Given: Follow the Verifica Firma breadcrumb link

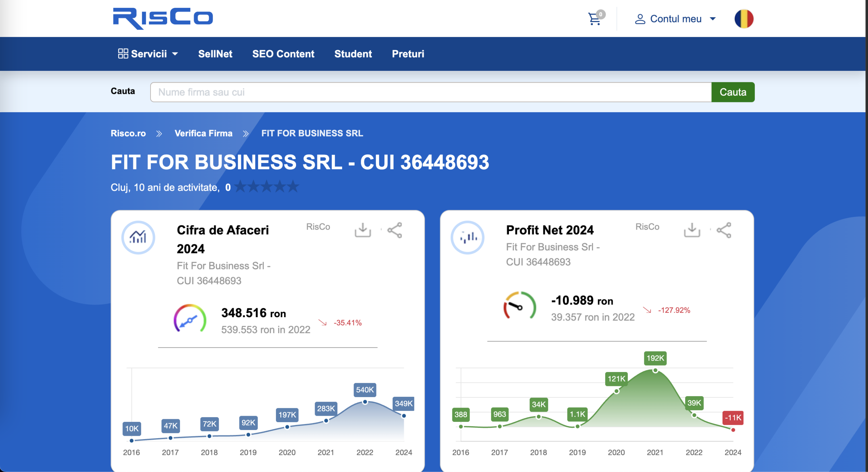Looking at the screenshot, I should pyautogui.click(x=203, y=133).
